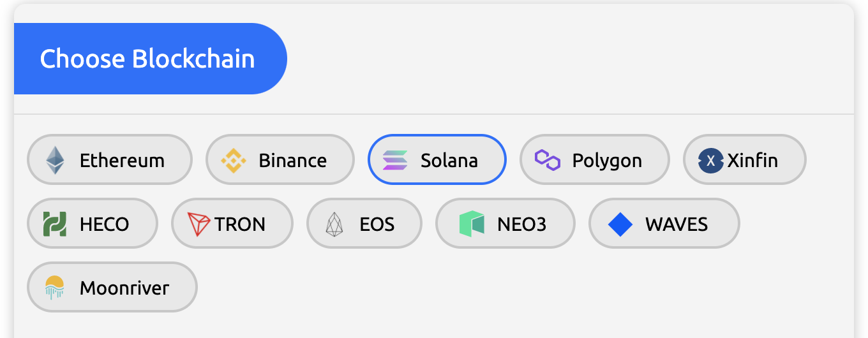Pick the Polygon text label

point(607,160)
